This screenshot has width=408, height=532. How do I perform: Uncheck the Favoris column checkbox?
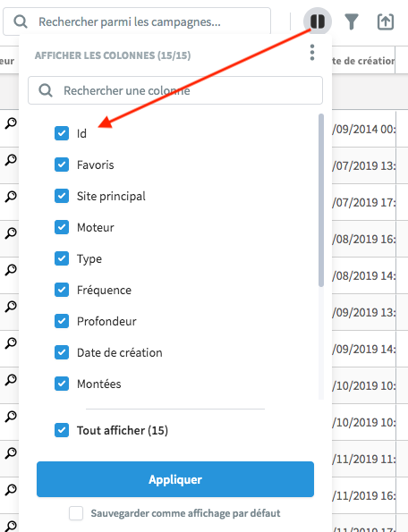pyautogui.click(x=62, y=165)
